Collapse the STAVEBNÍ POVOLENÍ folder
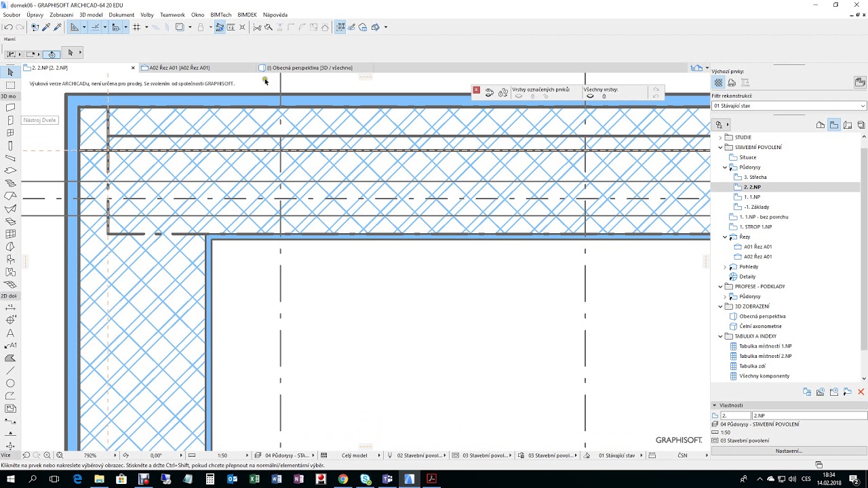This screenshot has width=868, height=488. point(721,147)
